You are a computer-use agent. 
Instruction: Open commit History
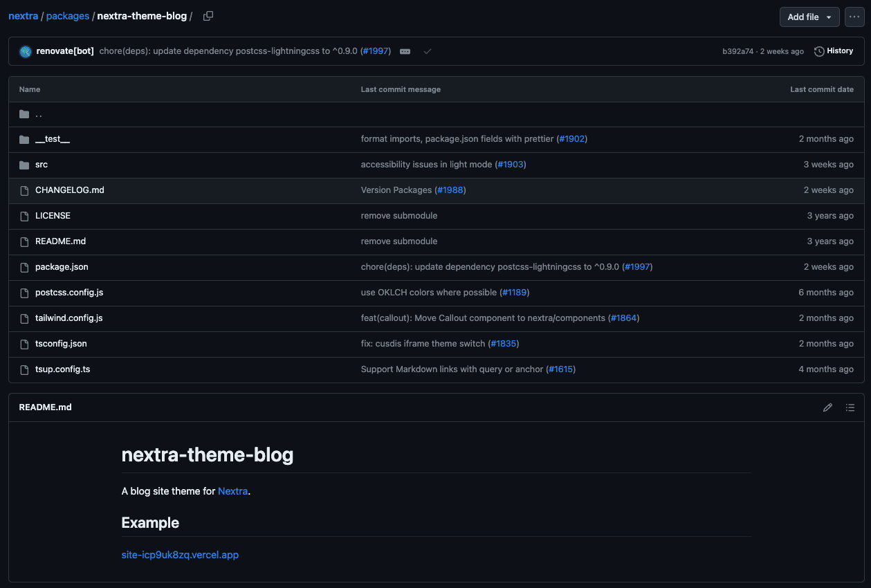tap(834, 51)
